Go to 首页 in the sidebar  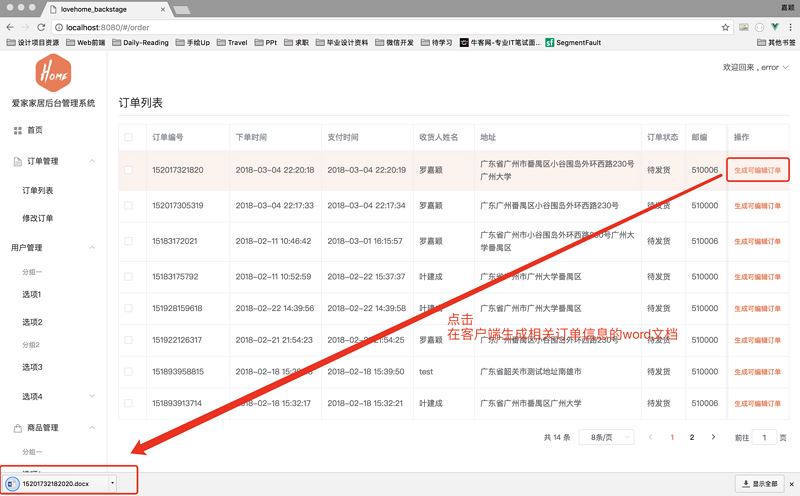click(x=35, y=130)
